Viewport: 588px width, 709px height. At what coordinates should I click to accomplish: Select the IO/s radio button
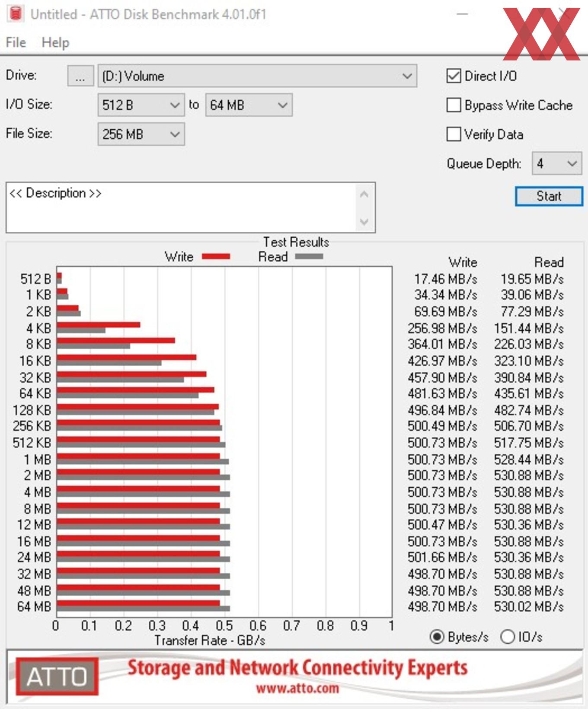coord(507,637)
